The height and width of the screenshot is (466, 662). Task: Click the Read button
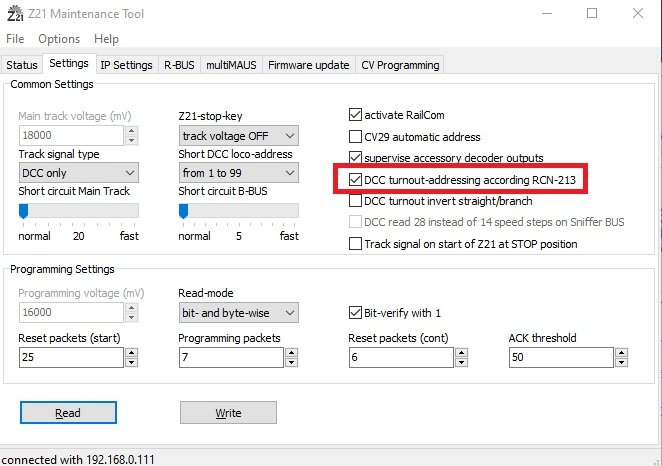68,412
